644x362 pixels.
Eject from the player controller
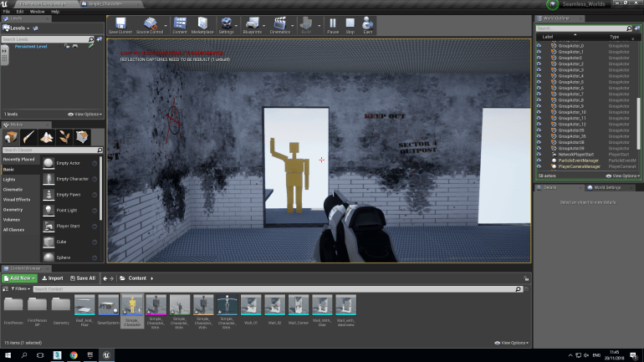pos(368,25)
